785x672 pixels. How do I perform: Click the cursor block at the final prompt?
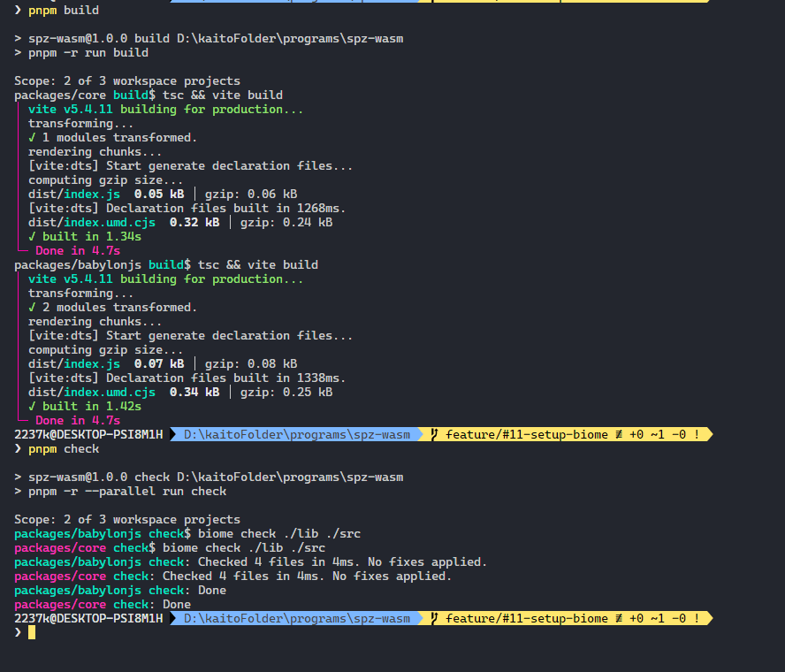pos(32,632)
